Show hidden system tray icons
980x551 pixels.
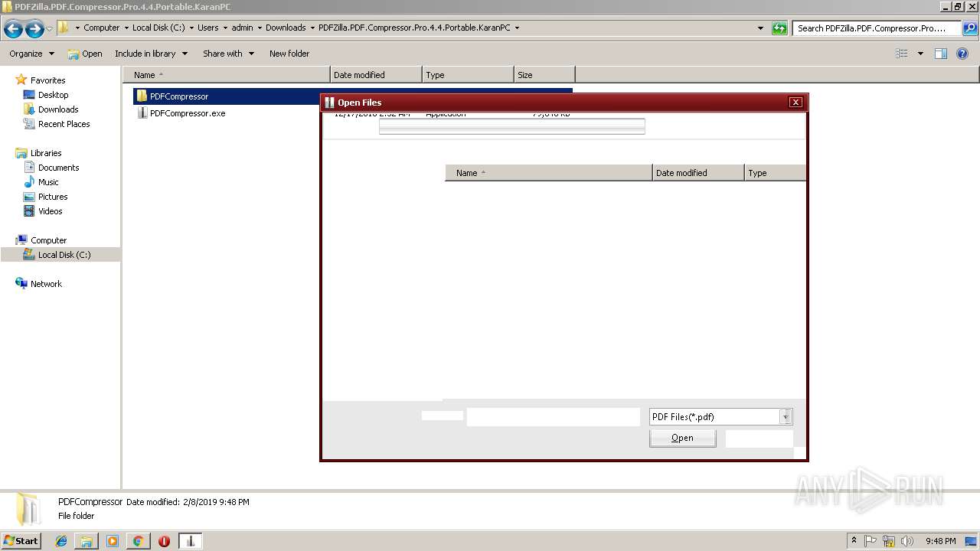(x=854, y=541)
